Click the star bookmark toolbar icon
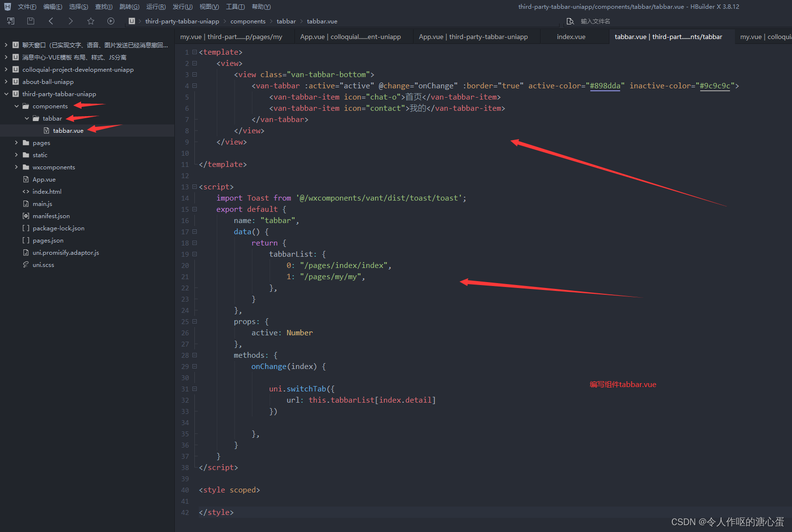This screenshot has width=792, height=532. pyautogui.click(x=91, y=21)
